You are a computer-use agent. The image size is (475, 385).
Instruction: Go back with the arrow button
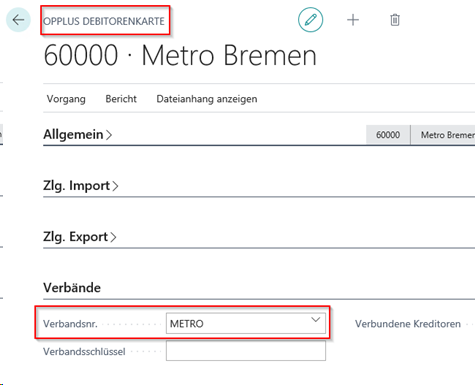[x=18, y=20]
